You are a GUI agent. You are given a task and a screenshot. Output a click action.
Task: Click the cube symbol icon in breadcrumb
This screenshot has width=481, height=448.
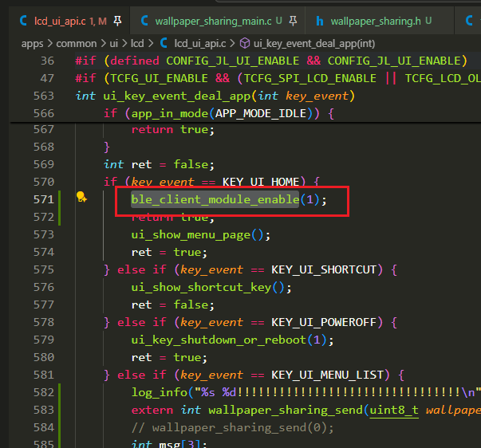pos(244,44)
